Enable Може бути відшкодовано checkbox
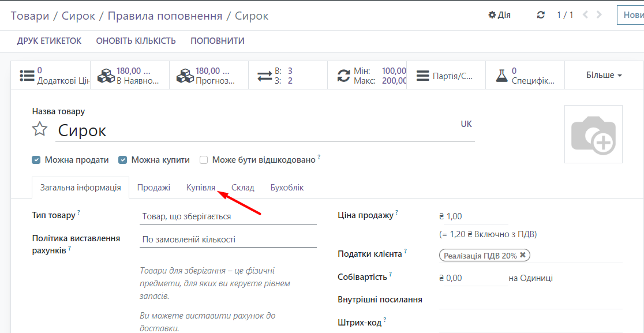644x333 pixels. 204,160
